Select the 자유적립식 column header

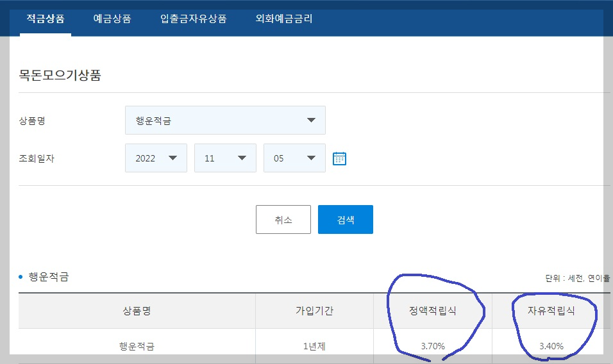click(x=551, y=311)
